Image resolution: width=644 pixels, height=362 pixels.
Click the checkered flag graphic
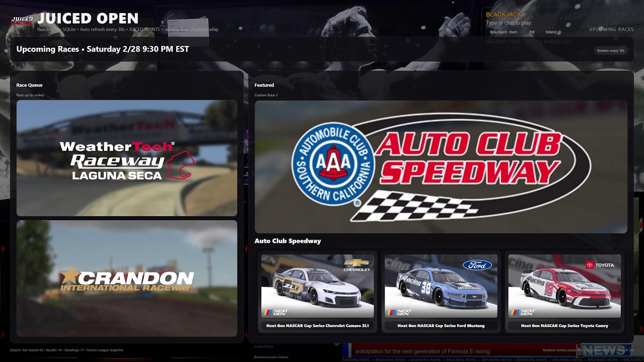tap(414, 205)
